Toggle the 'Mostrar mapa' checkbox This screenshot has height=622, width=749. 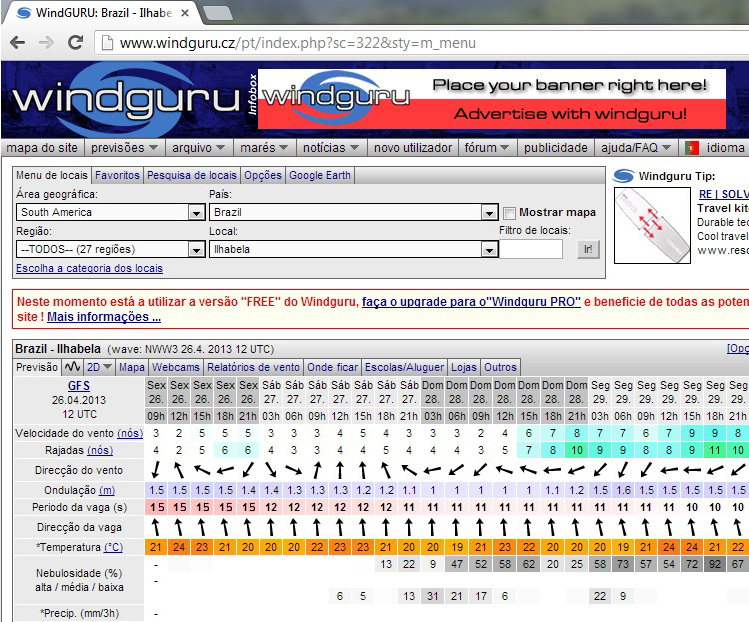pyautogui.click(x=509, y=213)
